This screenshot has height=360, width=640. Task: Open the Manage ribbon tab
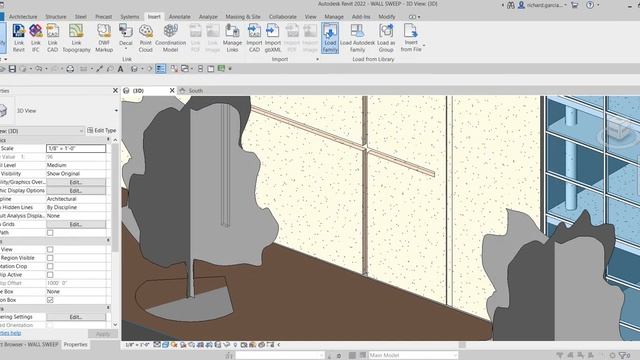point(334,17)
